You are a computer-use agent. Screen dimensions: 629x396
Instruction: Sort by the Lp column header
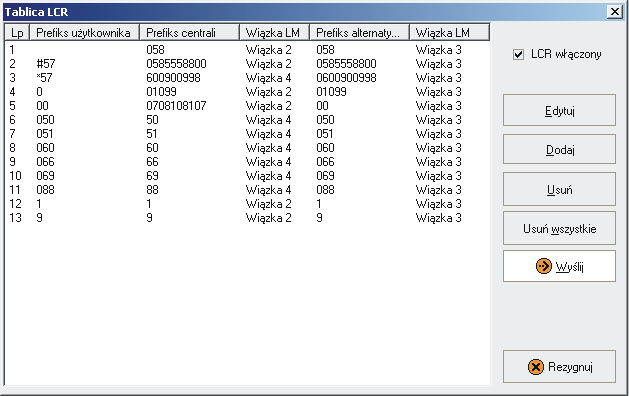coord(17,32)
